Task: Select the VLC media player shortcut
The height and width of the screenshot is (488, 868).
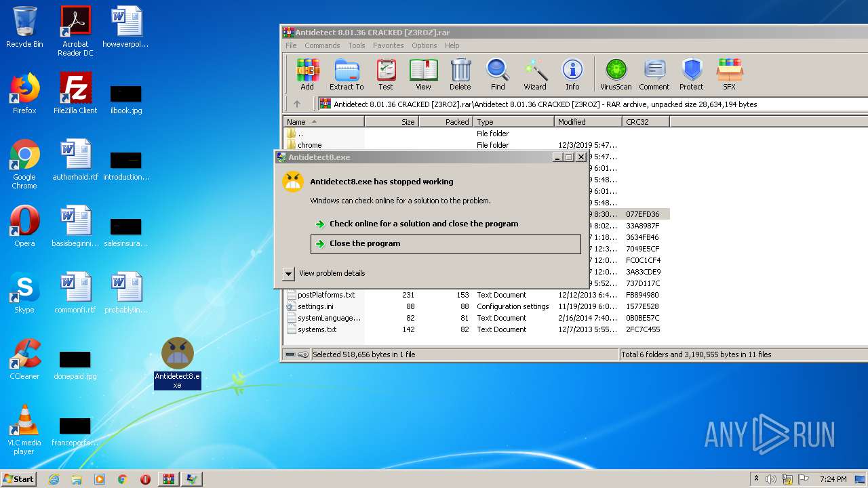Action: tap(24, 430)
